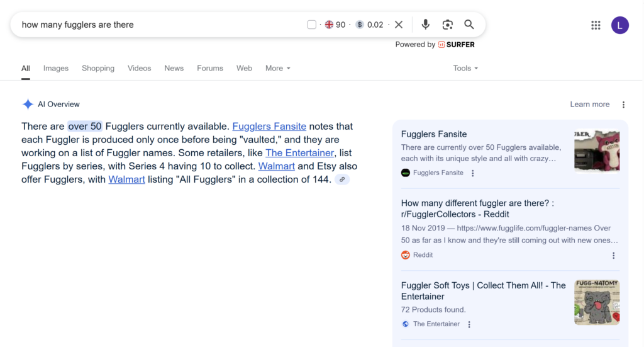Expand the More search filters dropdown
The image size is (644, 347).
coord(277,68)
